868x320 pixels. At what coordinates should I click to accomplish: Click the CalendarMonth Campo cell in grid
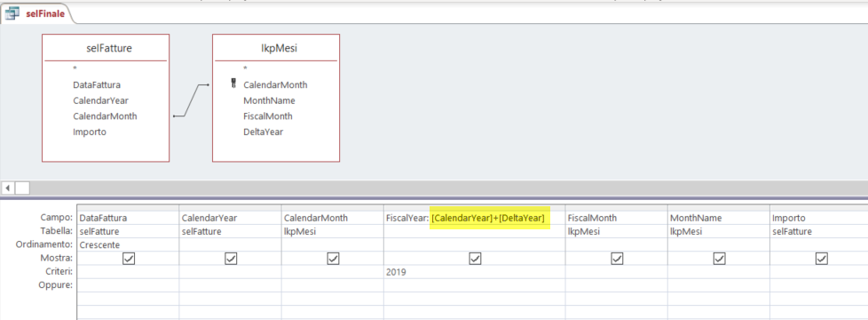332,218
